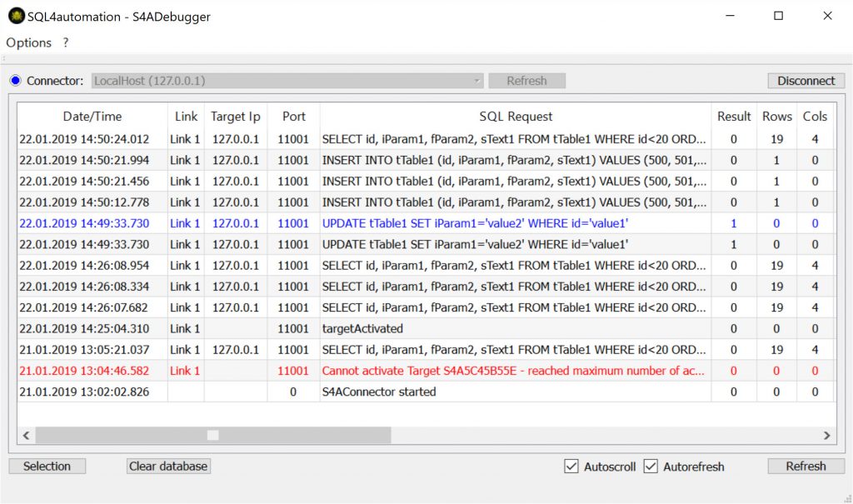
Task: Open the "?" help menu
Action: pos(65,42)
